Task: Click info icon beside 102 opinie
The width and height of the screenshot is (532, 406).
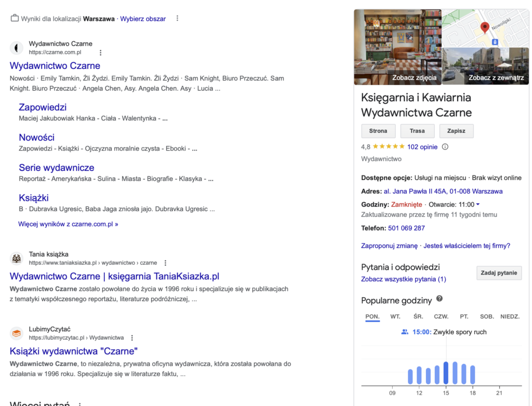Action: click(445, 147)
